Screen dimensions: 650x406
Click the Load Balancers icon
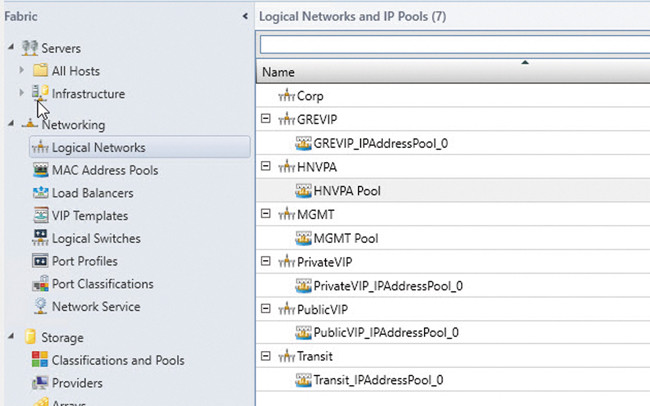[x=41, y=193]
